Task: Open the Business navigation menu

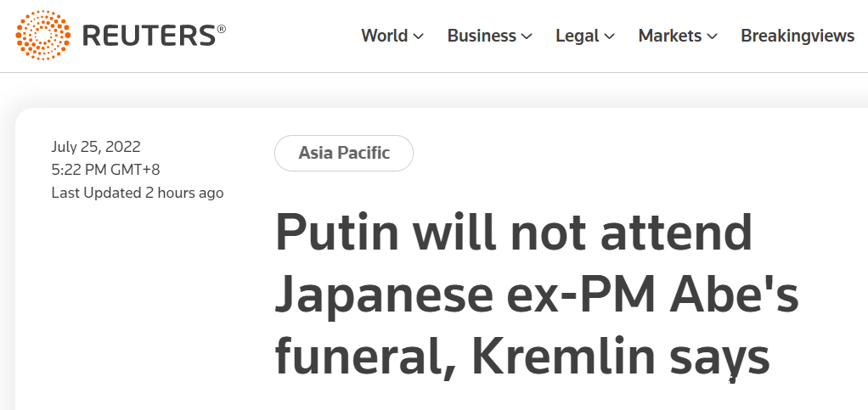Action: (x=482, y=36)
